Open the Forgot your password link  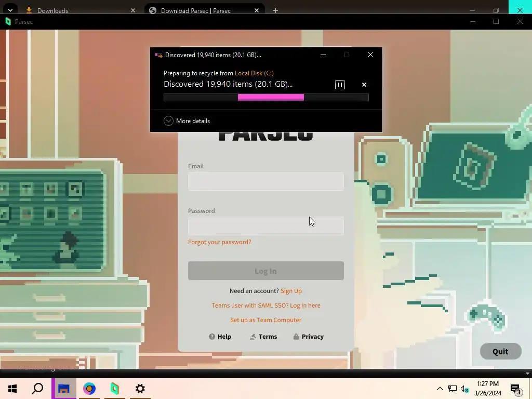[x=220, y=242]
